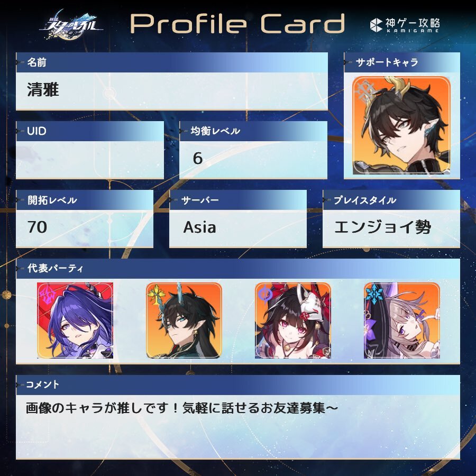Image resolution: width=476 pixels, height=476 pixels.
Task: Select the silver-haired character with ice icon
Action: coord(402,321)
